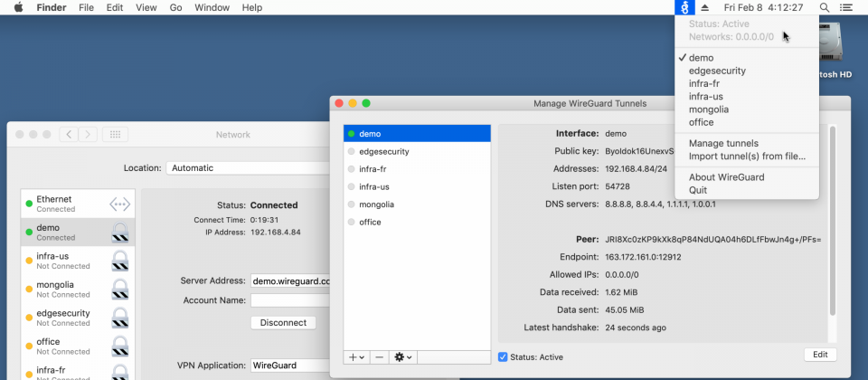868x380 pixels.
Task: Click the Account Name field
Action: (x=290, y=300)
